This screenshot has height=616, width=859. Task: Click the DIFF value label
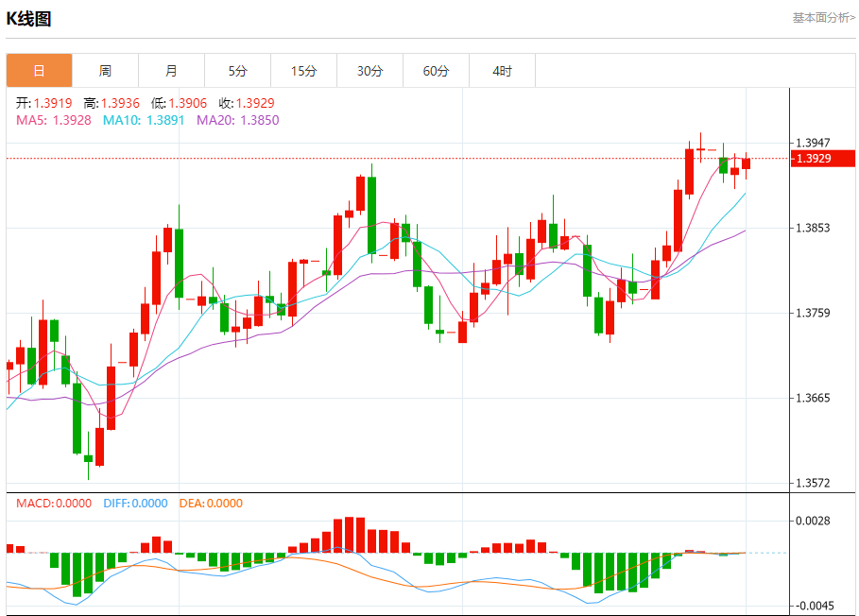point(135,504)
